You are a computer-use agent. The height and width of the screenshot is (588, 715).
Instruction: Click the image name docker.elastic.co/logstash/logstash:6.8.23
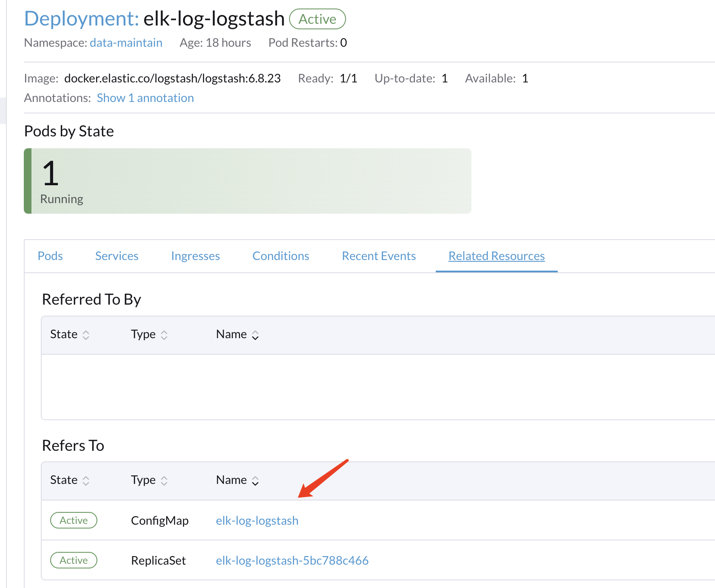(x=173, y=78)
